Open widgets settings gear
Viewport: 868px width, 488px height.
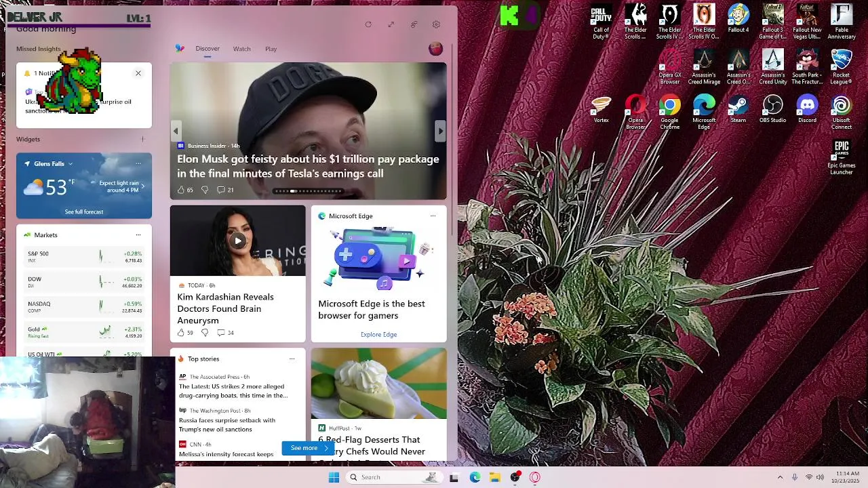(x=436, y=24)
